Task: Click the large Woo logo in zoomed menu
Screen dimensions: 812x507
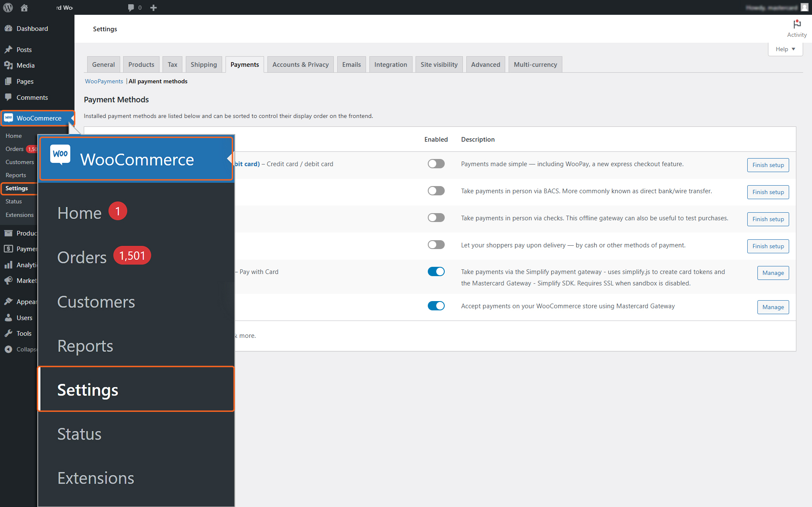Action: 61,155
